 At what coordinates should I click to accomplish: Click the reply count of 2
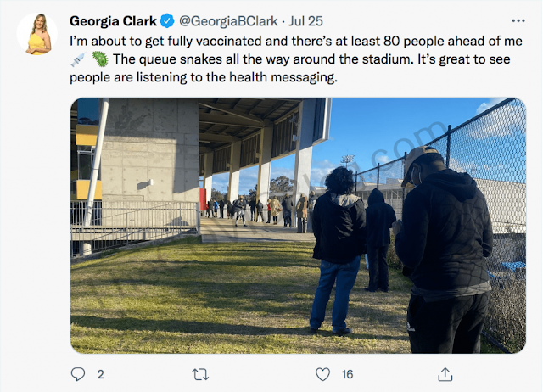100,374
